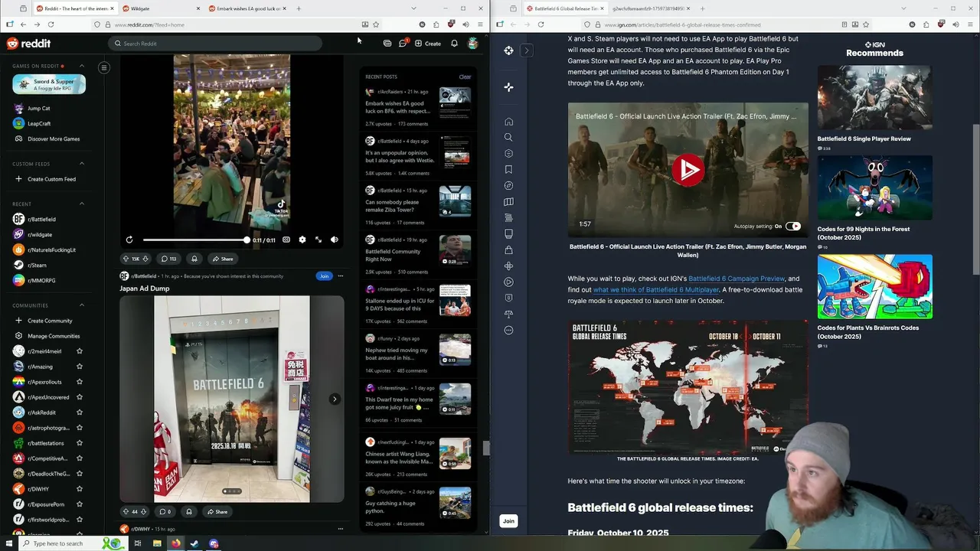The image size is (980, 551).
Task: Favorite r/DIWHY with star
Action: pyautogui.click(x=80, y=489)
